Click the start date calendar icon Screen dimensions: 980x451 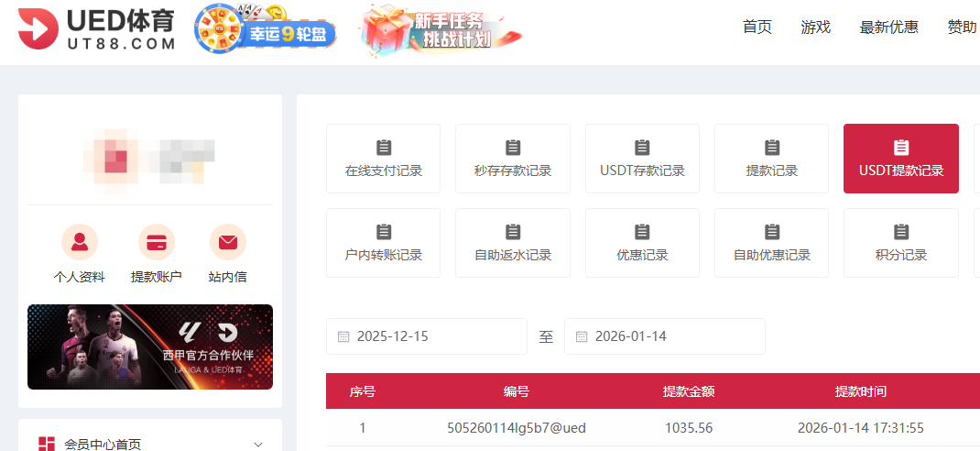coord(343,336)
